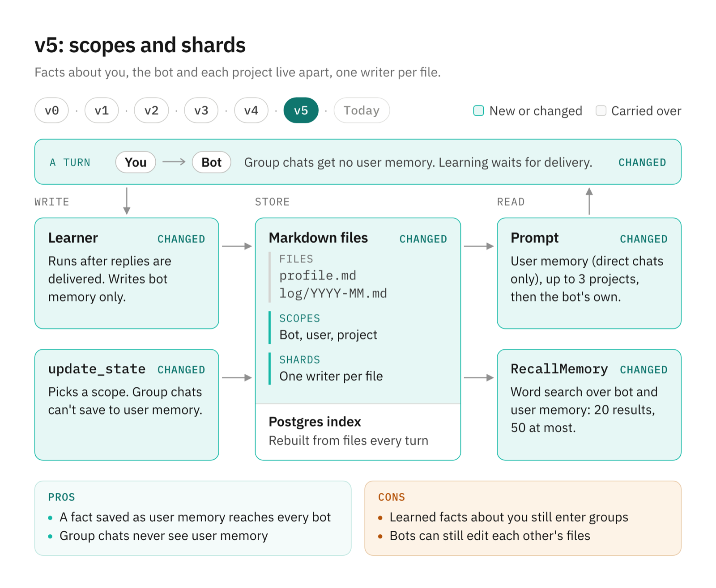The height and width of the screenshot is (588, 716).
Task: Switch to the v0 version tab
Action: tap(51, 110)
